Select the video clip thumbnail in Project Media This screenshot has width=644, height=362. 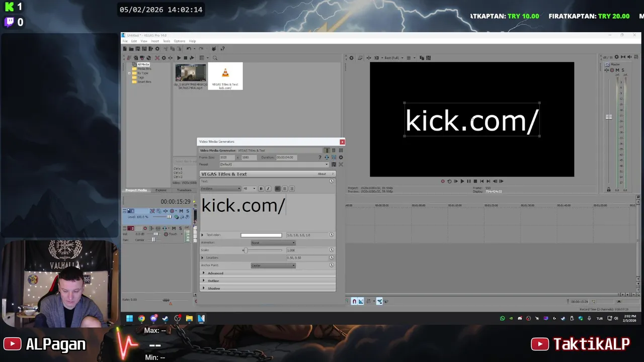coord(191,73)
